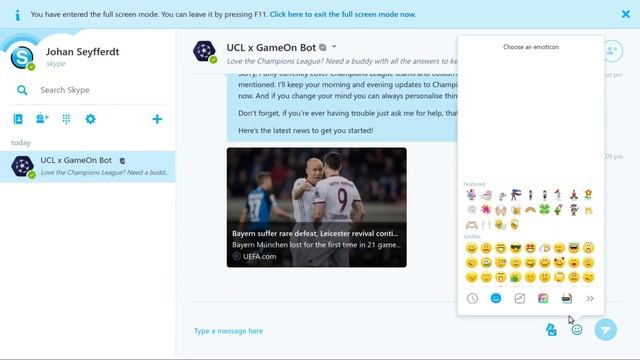Screen dimensions: 640x360
Task: Click the UCL x GameOn Bot chat title
Action: pos(271,48)
